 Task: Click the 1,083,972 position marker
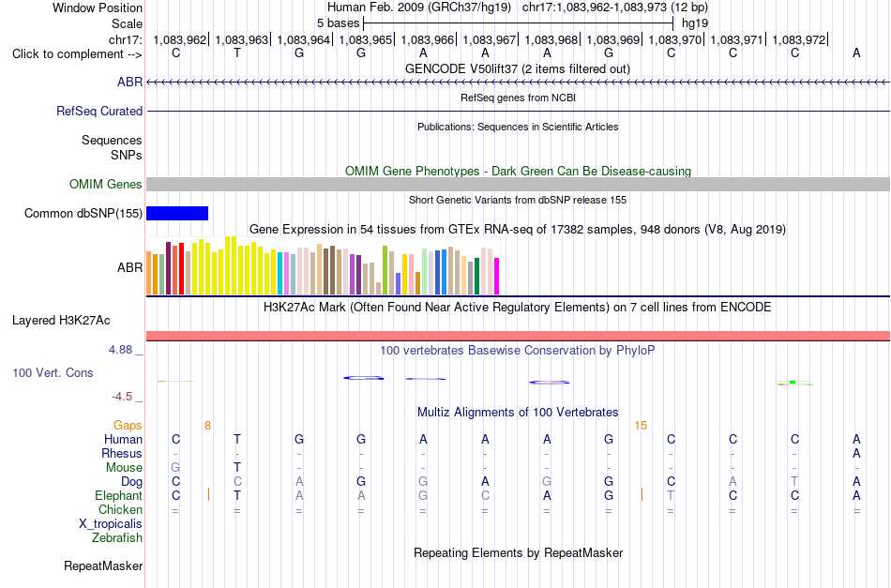(x=799, y=39)
